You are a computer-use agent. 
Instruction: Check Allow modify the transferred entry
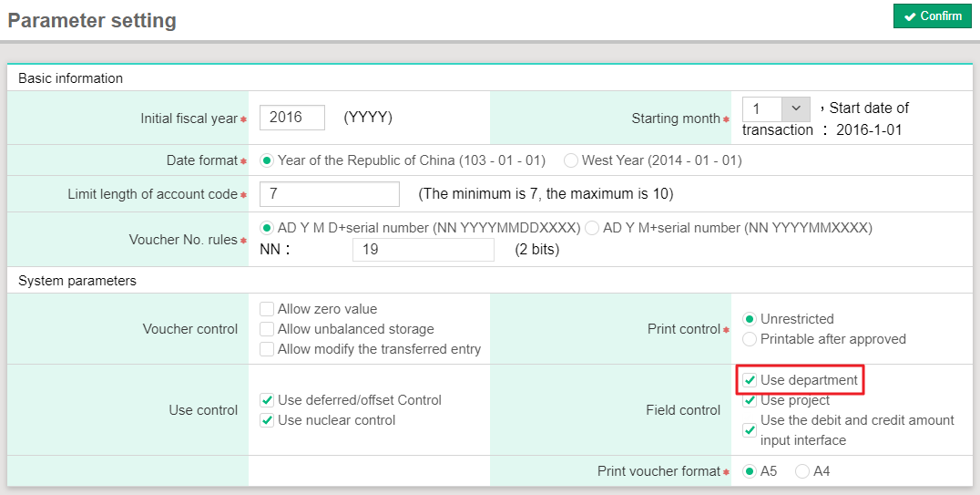[x=267, y=349]
